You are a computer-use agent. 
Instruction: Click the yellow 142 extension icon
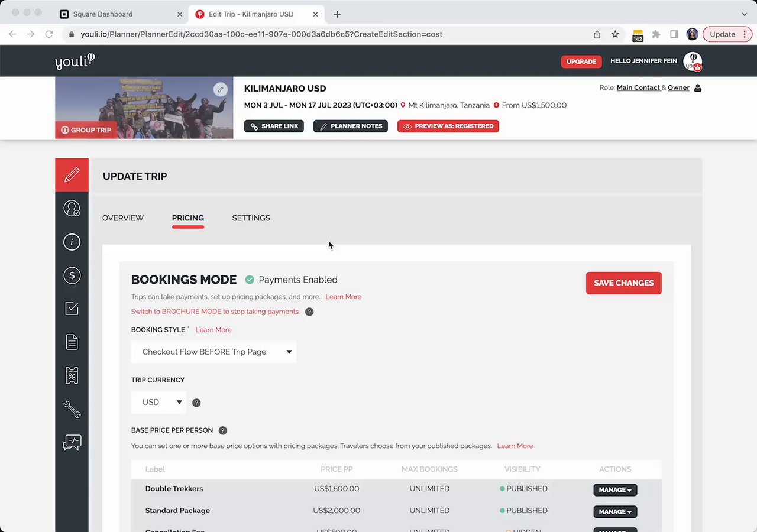tap(638, 35)
